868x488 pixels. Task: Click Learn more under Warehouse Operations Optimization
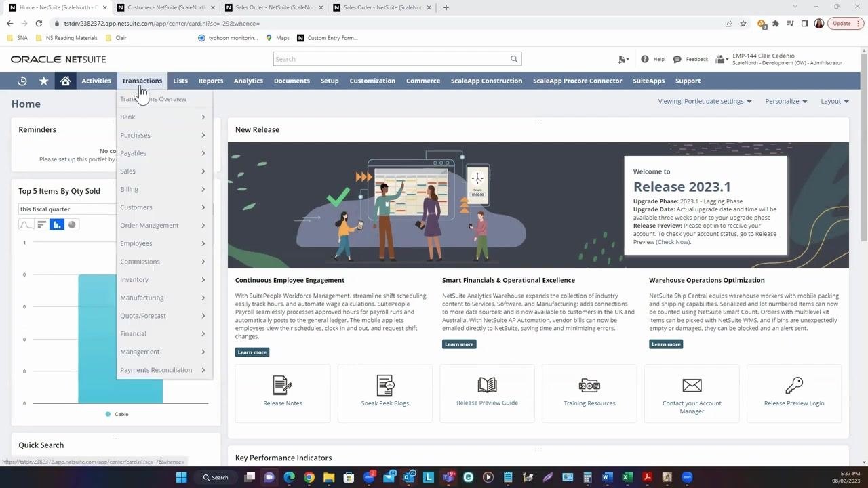click(x=666, y=344)
